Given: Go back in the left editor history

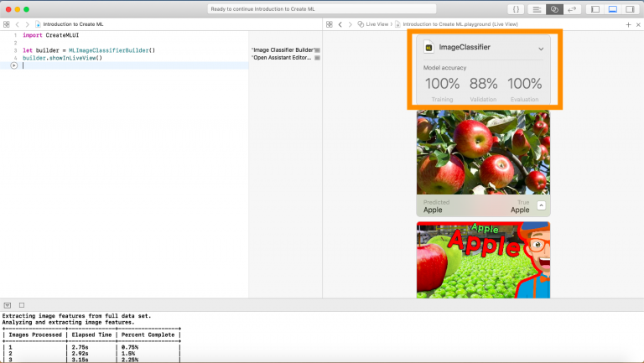Looking at the screenshot, I should pyautogui.click(x=18, y=24).
